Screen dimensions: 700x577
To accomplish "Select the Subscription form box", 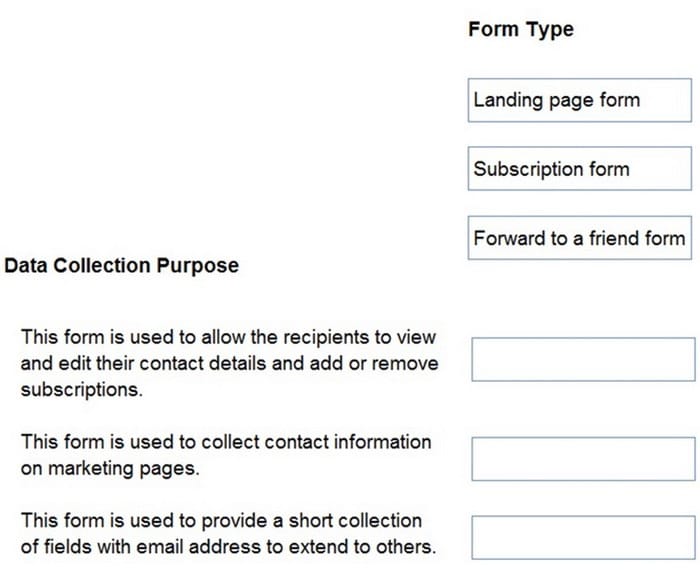I will (579, 169).
